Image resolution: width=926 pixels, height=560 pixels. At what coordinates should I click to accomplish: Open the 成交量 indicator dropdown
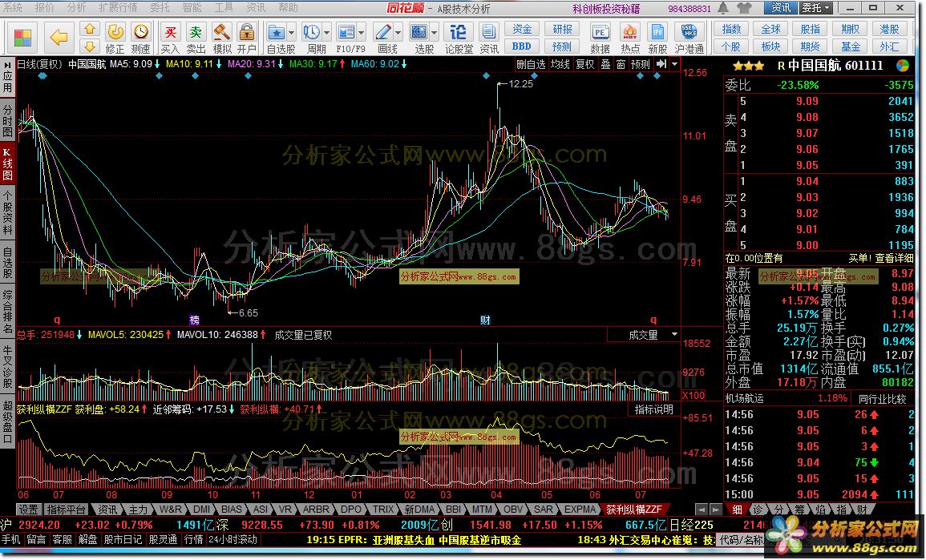[x=675, y=335]
